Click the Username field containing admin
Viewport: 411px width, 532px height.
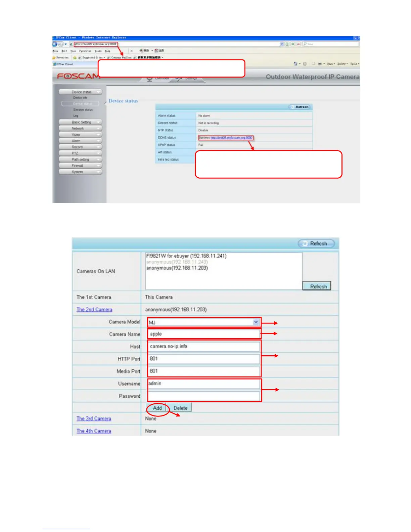204,384
